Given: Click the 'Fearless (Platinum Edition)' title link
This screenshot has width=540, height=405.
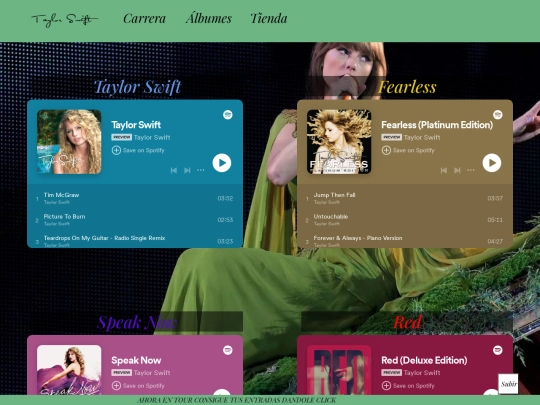Looking at the screenshot, I should [437, 125].
